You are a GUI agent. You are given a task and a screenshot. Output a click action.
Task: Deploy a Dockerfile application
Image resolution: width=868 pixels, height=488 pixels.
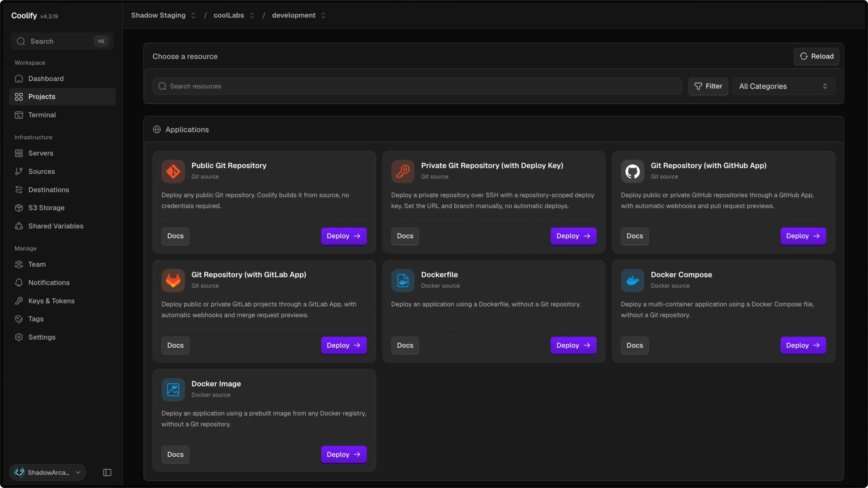click(573, 345)
